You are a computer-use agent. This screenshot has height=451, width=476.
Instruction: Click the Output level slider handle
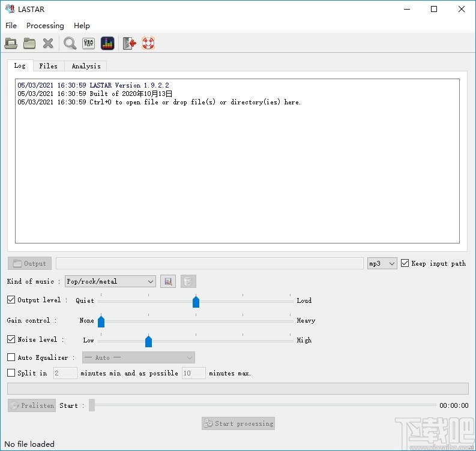196,302
